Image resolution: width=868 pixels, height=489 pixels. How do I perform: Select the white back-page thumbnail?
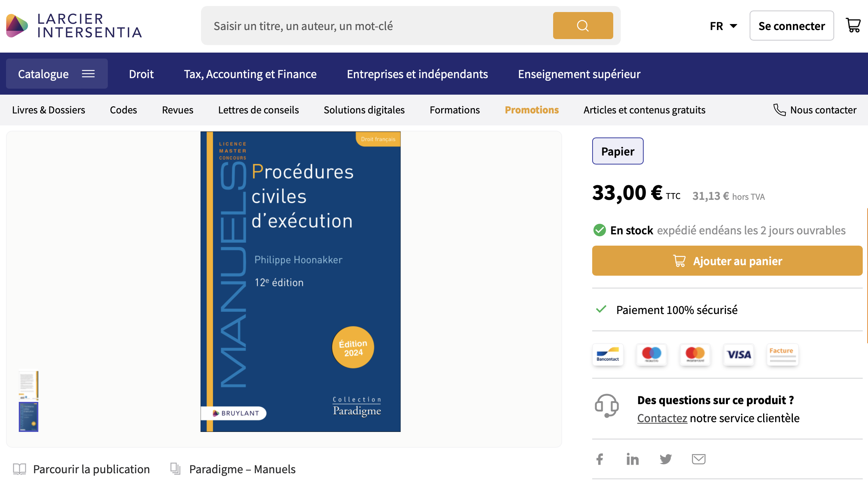pyautogui.click(x=29, y=385)
